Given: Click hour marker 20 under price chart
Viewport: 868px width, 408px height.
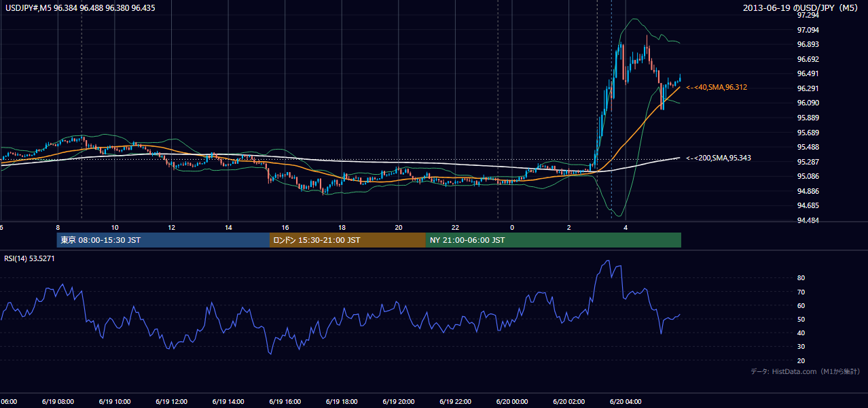Looking at the screenshot, I should pyautogui.click(x=399, y=227).
